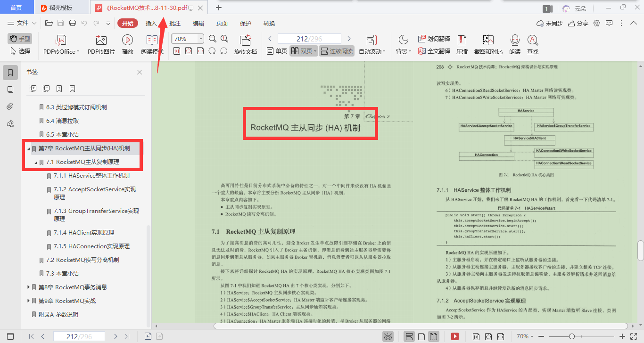Screen dimensions: 644x343
Task: Click the zoom slider handle in status bar
Action: point(572,336)
